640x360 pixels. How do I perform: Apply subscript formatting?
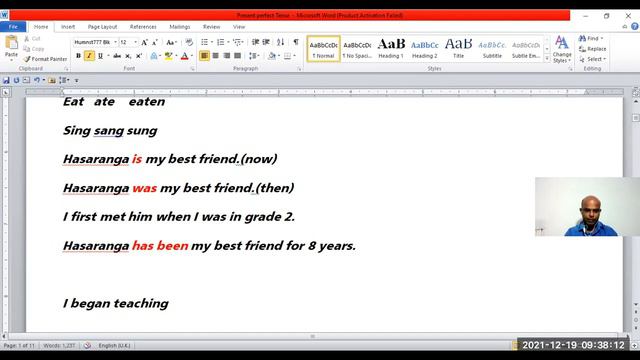pyautogui.click(x=128, y=56)
